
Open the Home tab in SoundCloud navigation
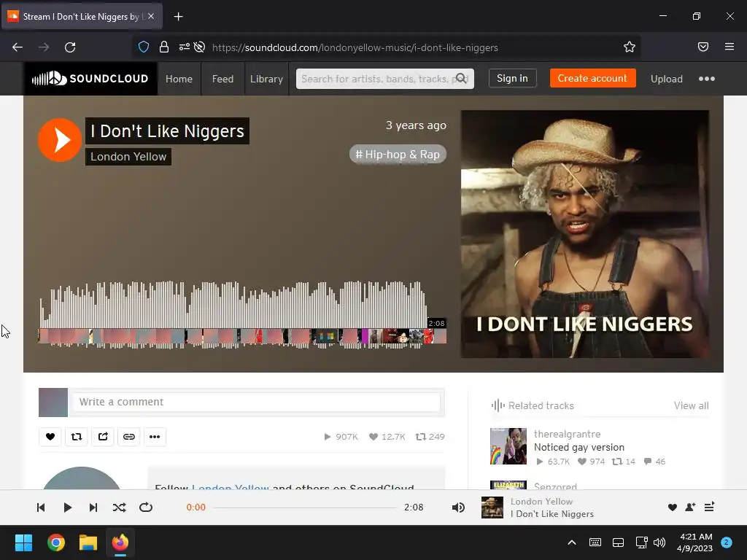(179, 79)
